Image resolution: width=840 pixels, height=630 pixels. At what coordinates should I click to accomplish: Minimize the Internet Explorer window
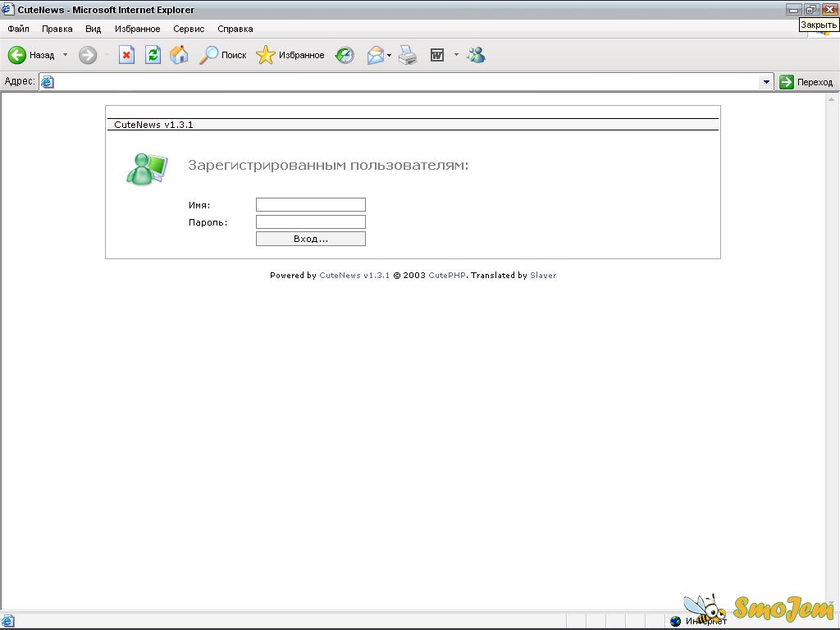[793, 10]
